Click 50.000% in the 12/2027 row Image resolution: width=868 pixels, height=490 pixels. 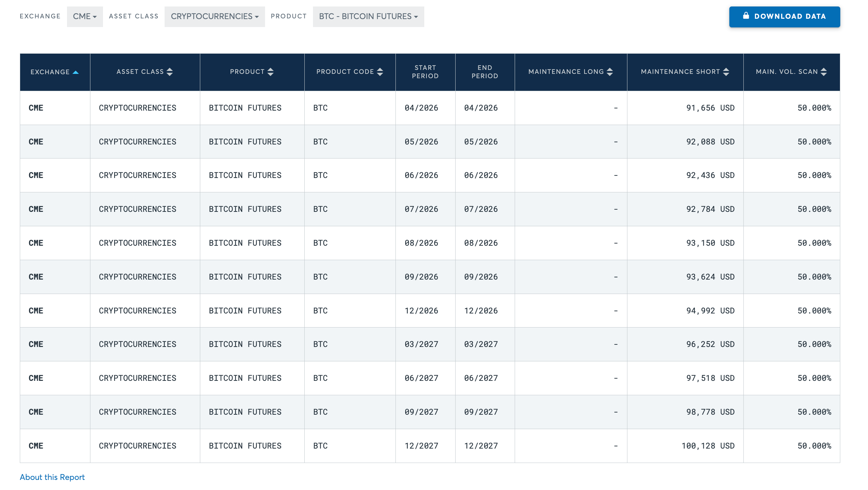pyautogui.click(x=814, y=446)
